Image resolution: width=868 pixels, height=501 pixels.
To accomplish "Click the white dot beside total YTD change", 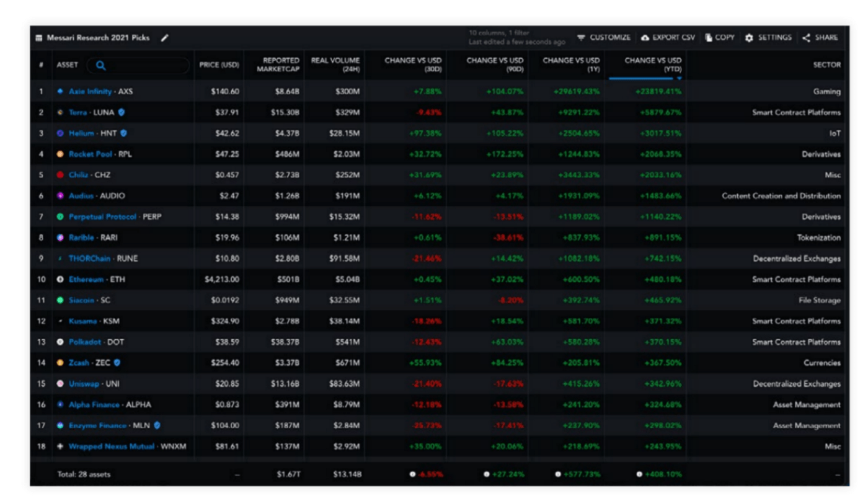I will point(639,474).
